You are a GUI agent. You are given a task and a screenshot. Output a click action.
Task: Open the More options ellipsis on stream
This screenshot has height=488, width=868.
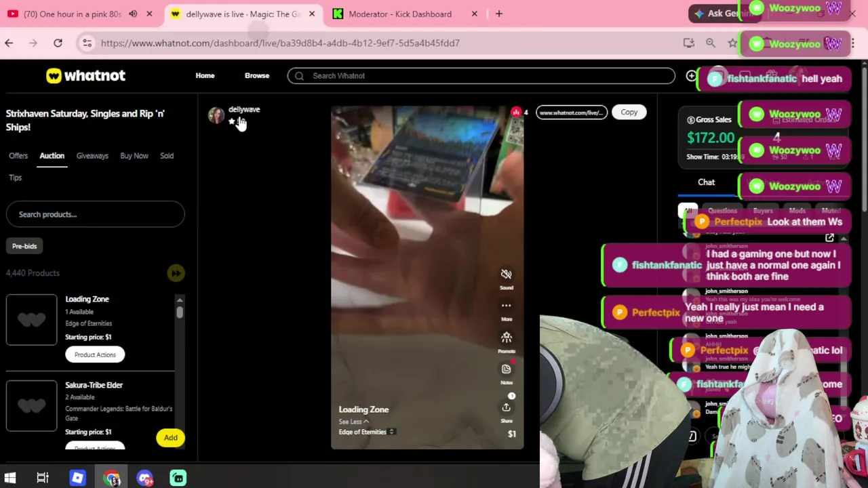coord(506,306)
